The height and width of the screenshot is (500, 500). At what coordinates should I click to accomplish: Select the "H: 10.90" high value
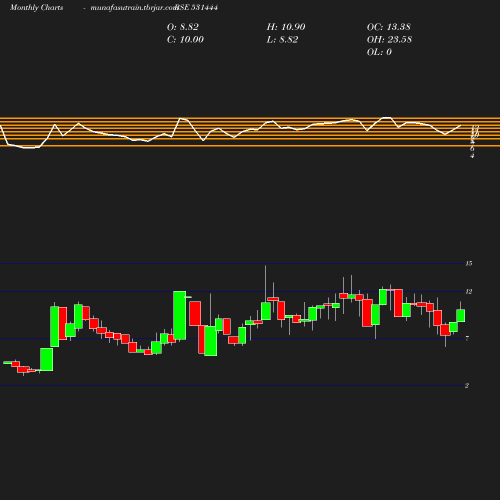click(x=286, y=27)
